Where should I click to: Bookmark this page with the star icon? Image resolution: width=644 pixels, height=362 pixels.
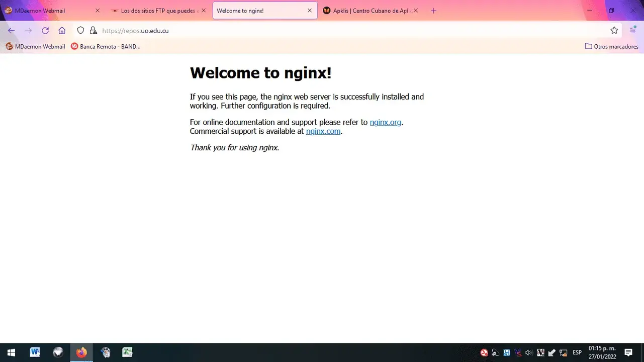point(614,31)
